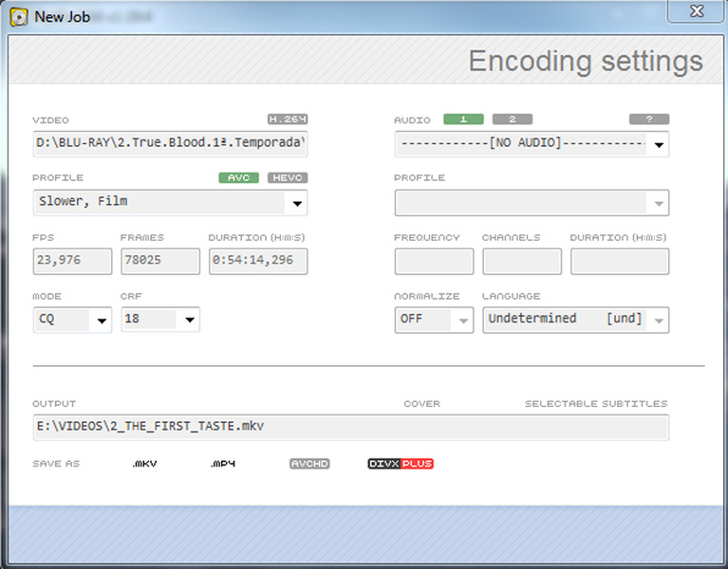The height and width of the screenshot is (569, 728).
Task: Save as .MKV format
Action: pos(144,464)
